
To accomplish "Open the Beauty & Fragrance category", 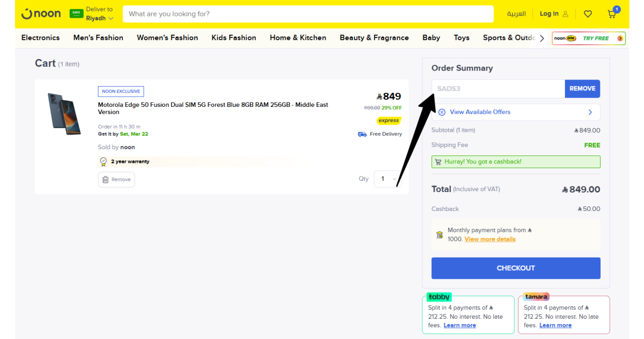I will (374, 38).
